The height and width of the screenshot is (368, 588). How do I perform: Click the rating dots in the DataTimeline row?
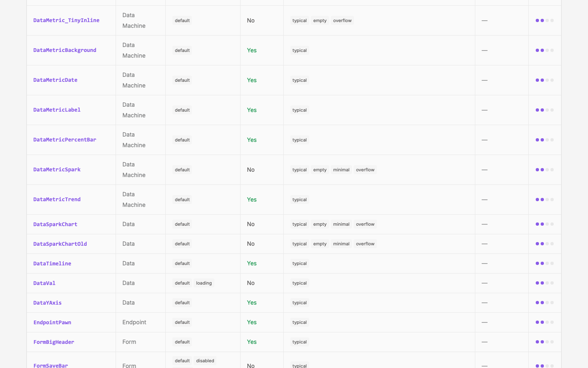tap(545, 263)
